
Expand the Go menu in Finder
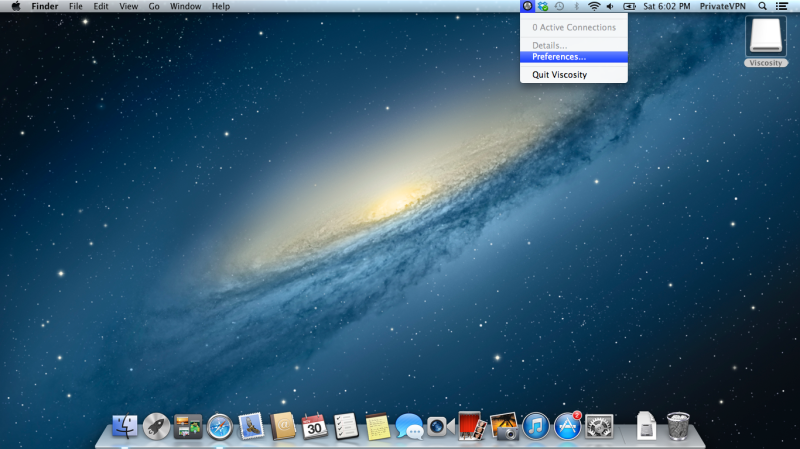pos(154,6)
